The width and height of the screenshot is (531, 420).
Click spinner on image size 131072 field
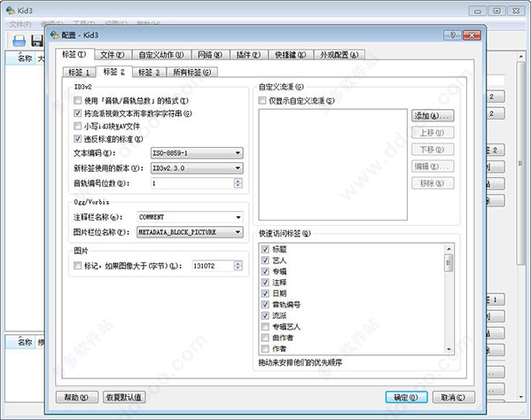[238, 266]
